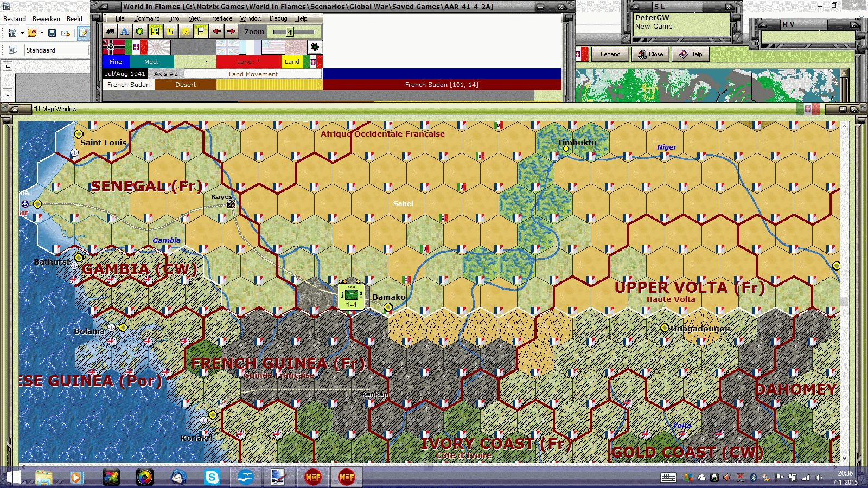
Task: Click the teal Med. indicator
Action: point(152,62)
